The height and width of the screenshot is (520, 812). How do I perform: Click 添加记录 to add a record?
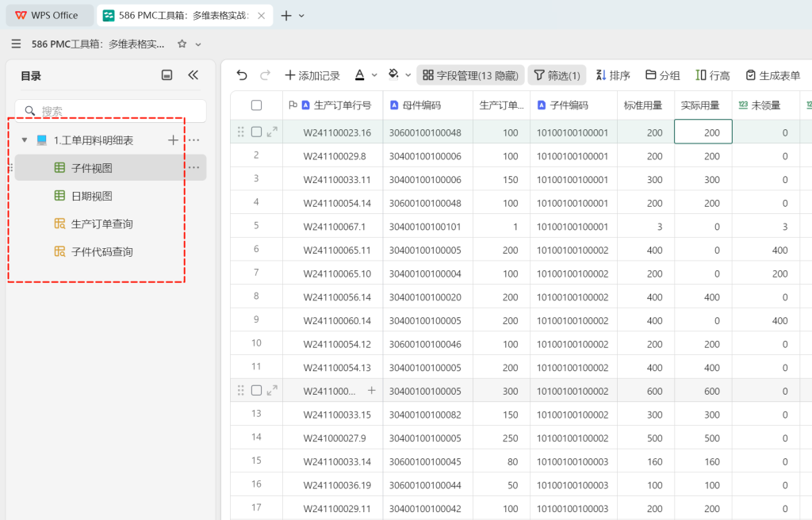pos(312,75)
